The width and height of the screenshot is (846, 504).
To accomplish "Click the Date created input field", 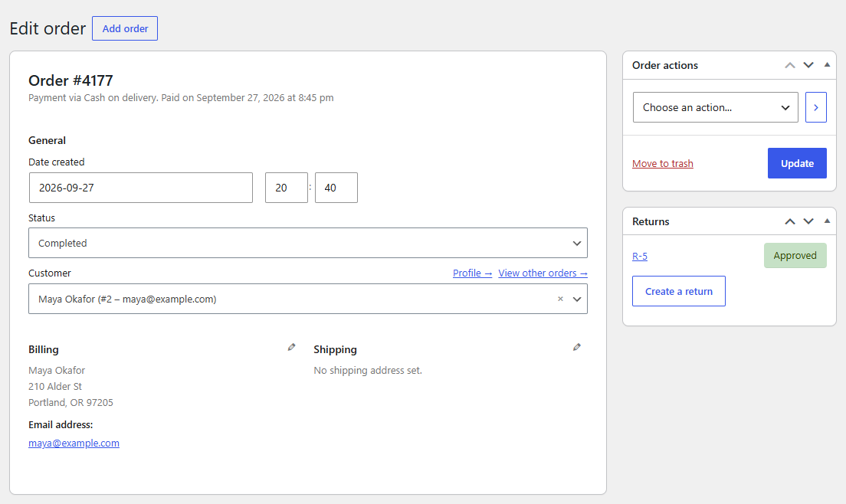I will coord(141,188).
